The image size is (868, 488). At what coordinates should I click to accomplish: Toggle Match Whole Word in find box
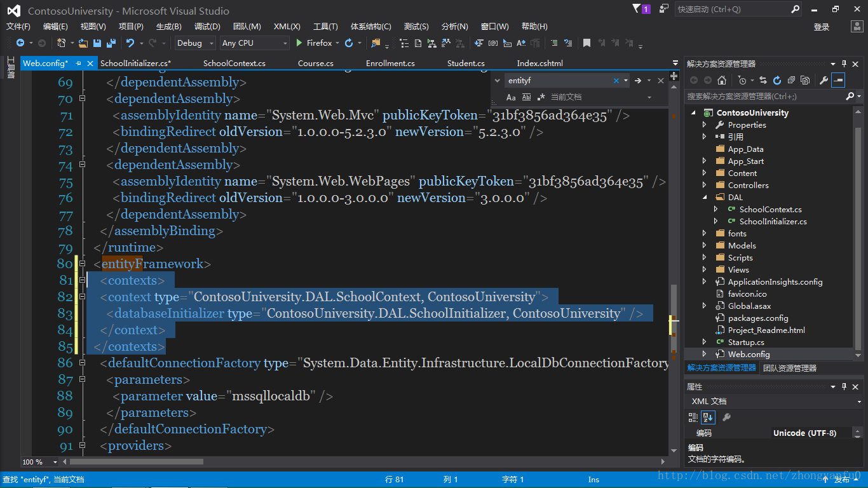click(x=526, y=97)
